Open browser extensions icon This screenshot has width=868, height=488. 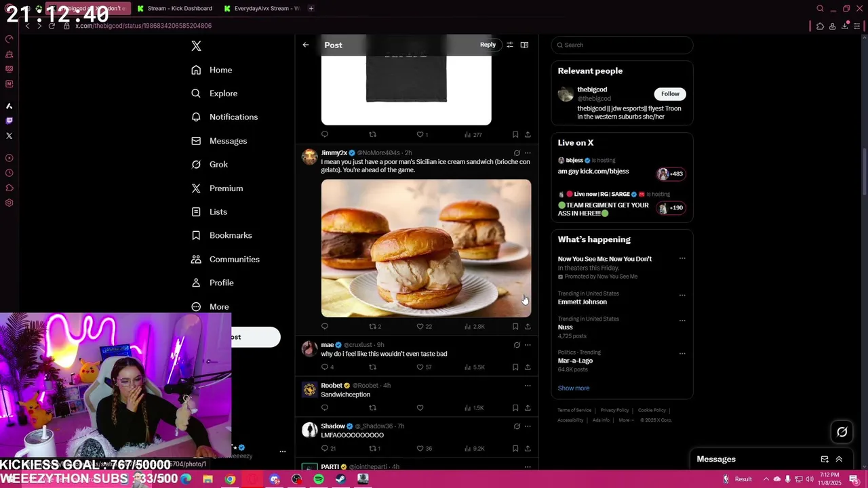point(820,26)
